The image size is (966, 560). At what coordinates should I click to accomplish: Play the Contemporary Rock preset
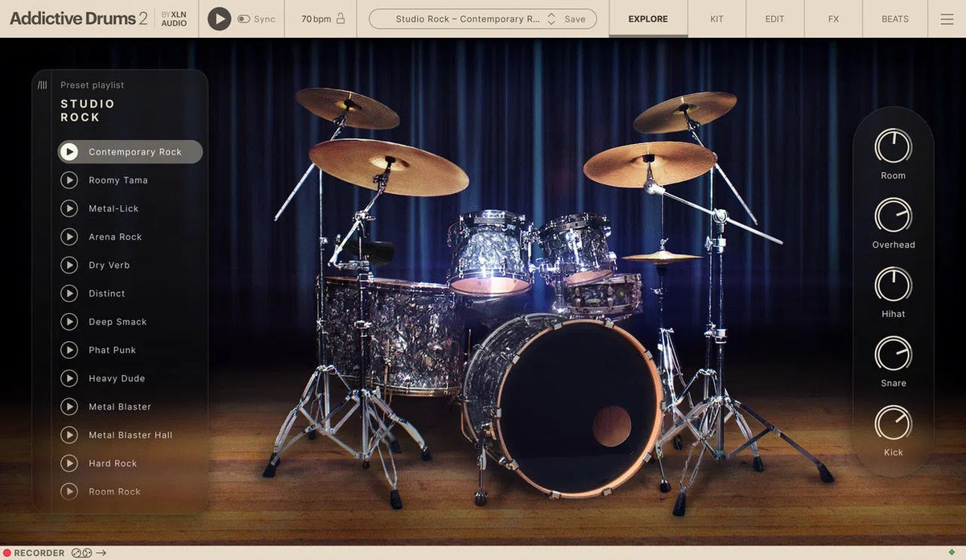(x=69, y=151)
